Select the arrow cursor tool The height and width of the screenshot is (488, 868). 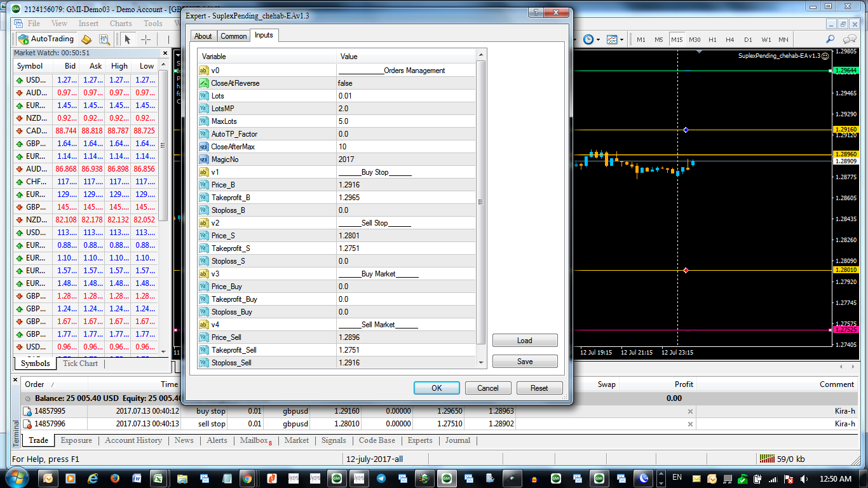pyautogui.click(x=127, y=39)
